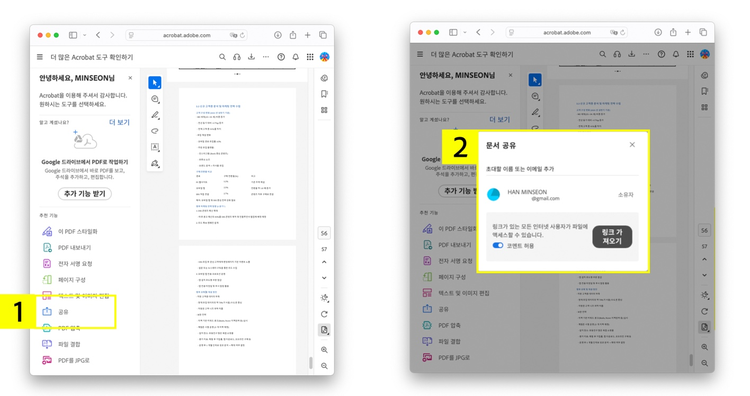Go to next page arrow in left window

tap(324, 278)
